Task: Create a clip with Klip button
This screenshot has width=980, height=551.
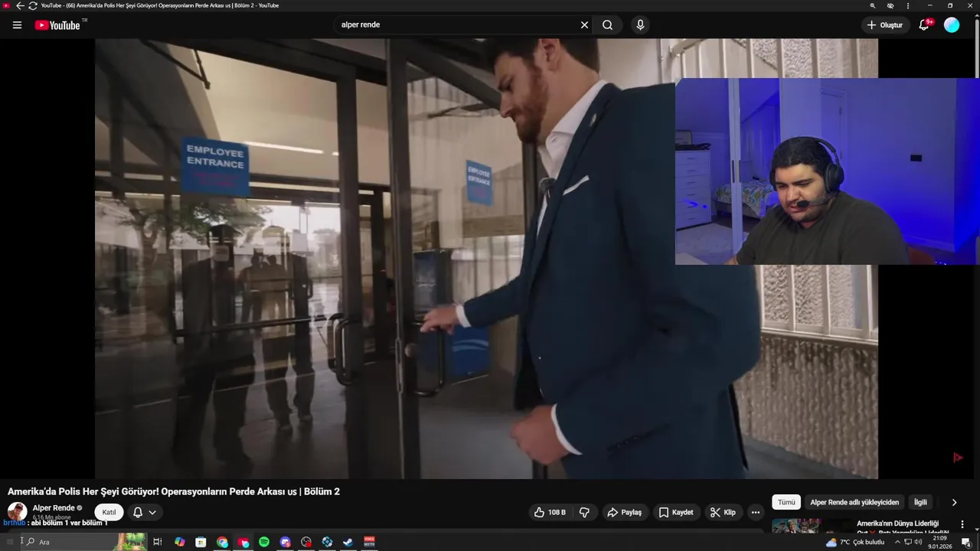Action: click(723, 513)
